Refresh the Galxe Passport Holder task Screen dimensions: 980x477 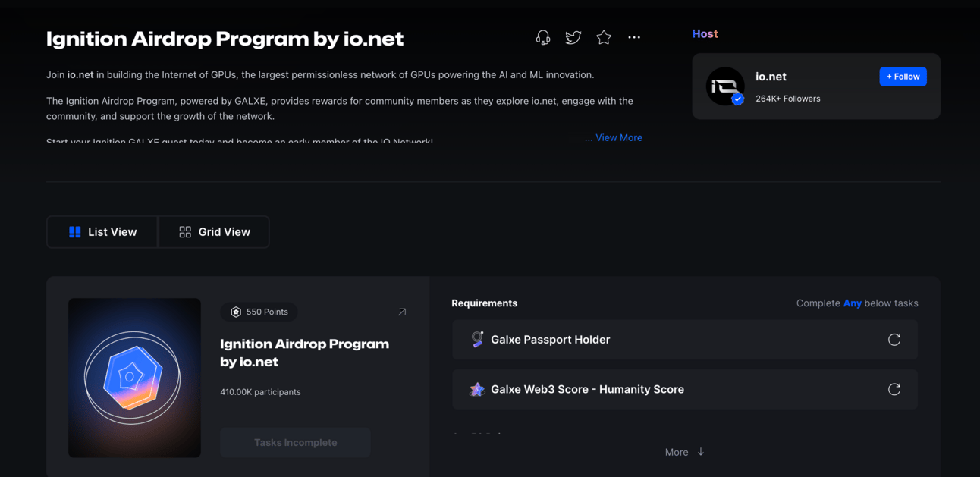tap(894, 340)
